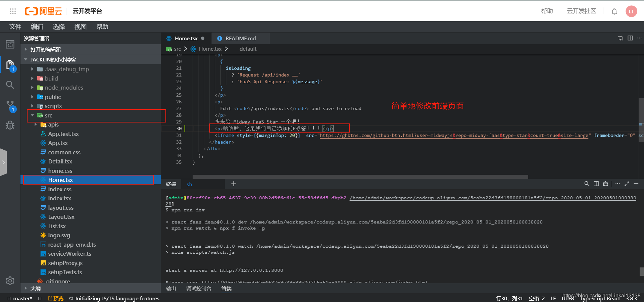Open the 帮助 link in top header
The image size is (644, 302).
[x=547, y=11]
